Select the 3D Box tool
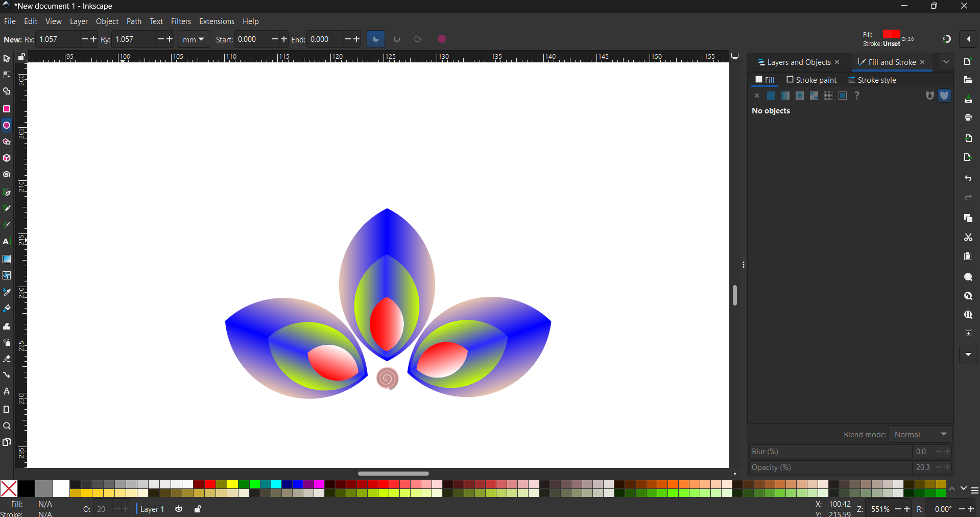 click(x=7, y=158)
